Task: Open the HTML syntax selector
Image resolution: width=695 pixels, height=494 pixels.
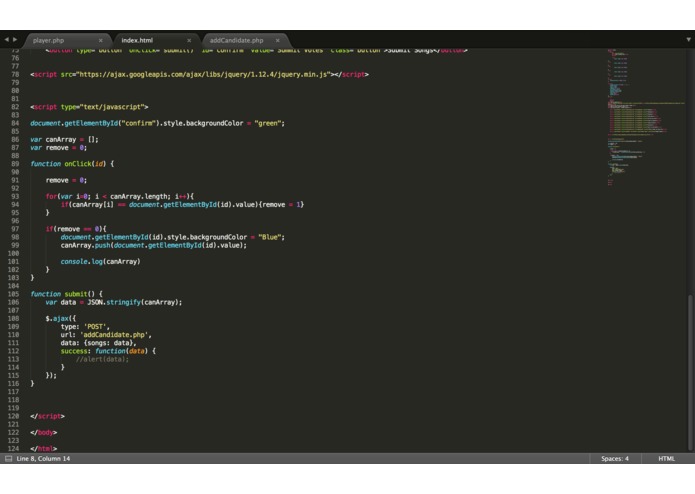Action: tap(666, 459)
